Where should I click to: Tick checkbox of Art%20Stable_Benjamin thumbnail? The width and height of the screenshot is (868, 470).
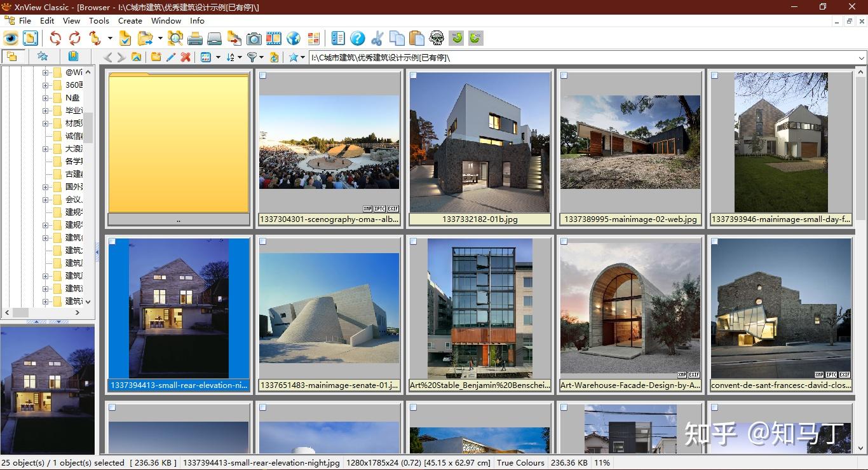pos(414,242)
